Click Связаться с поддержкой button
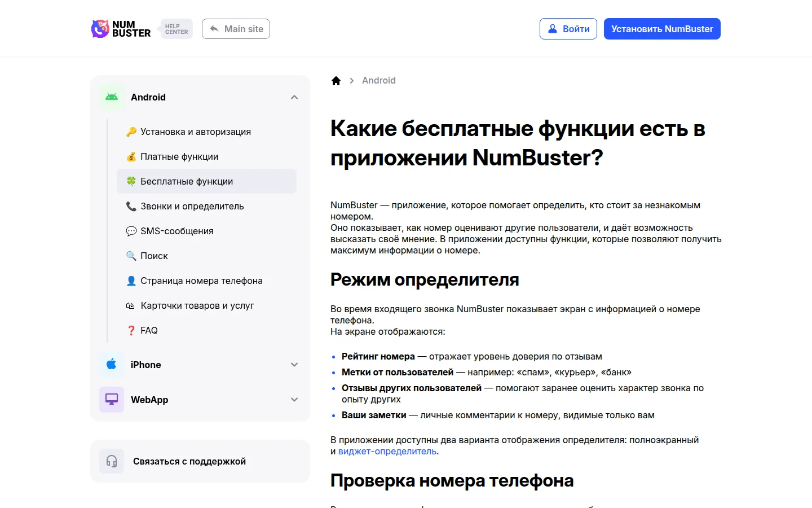Screen dimensions: 812x508 (x=200, y=461)
